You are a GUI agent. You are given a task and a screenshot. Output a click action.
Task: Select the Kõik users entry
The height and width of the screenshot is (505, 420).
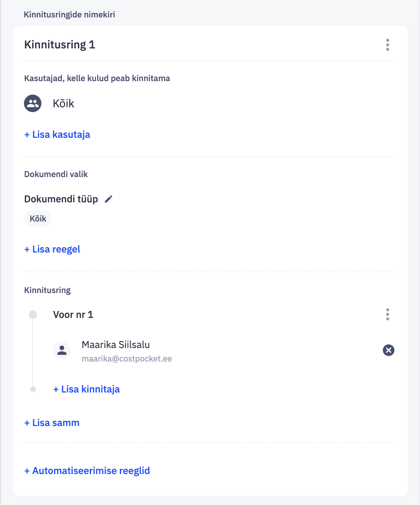[x=64, y=104]
